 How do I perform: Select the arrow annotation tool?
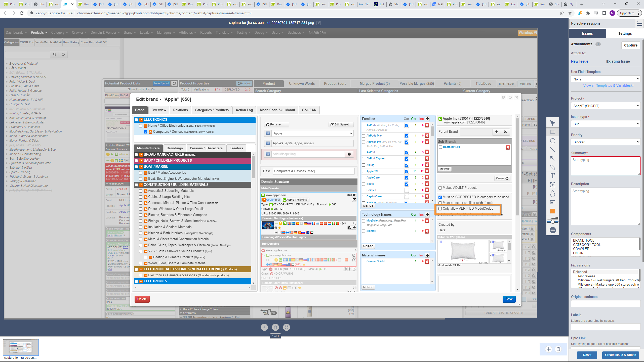point(552,158)
